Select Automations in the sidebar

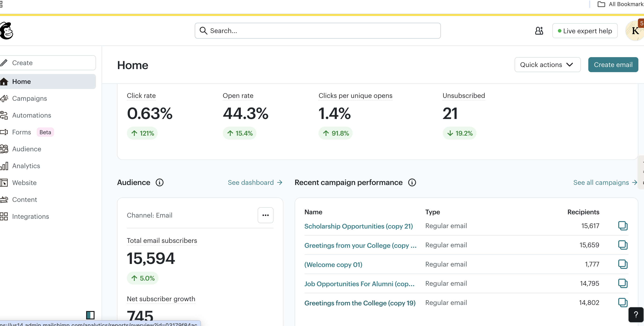coord(32,115)
